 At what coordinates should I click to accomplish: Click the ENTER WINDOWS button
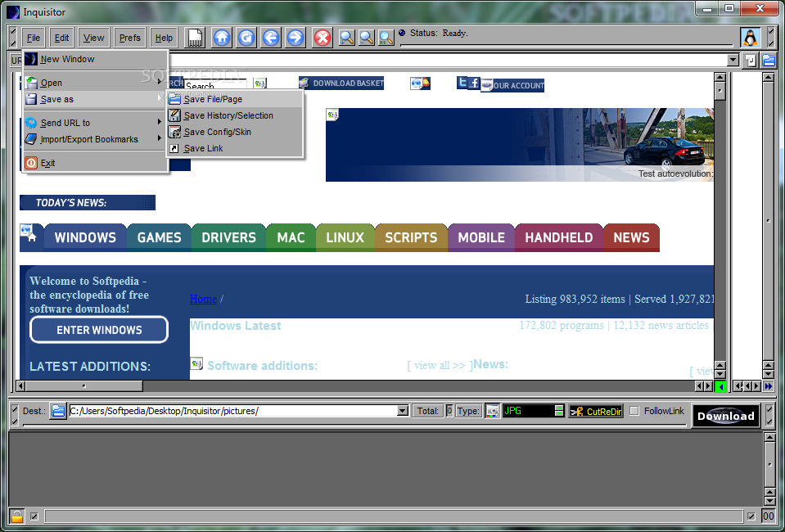click(99, 330)
